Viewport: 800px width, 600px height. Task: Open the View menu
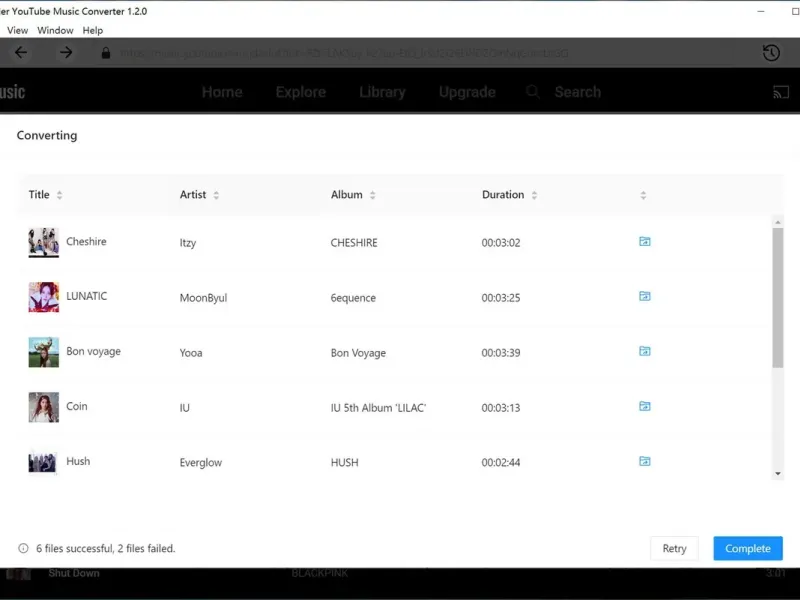pyautogui.click(x=17, y=31)
